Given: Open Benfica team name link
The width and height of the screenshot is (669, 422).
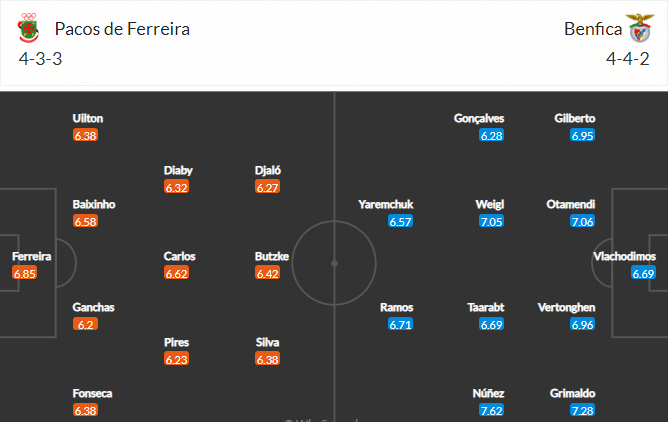Looking at the screenshot, I should pyautogui.click(x=593, y=29).
